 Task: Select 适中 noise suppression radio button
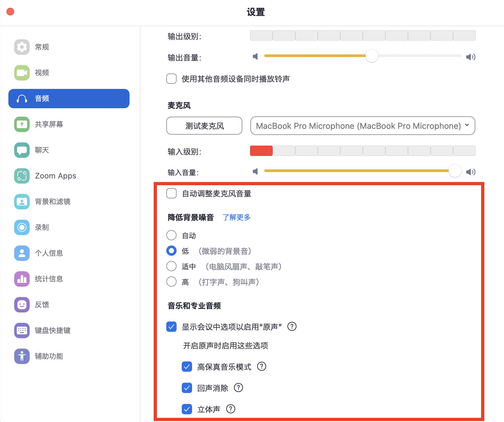click(x=171, y=266)
